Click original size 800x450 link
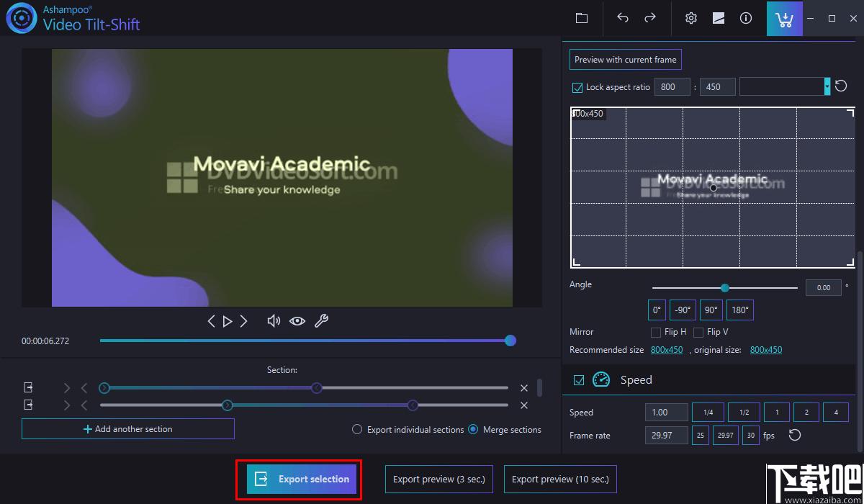Viewport: 864px width, 504px height. 766,350
